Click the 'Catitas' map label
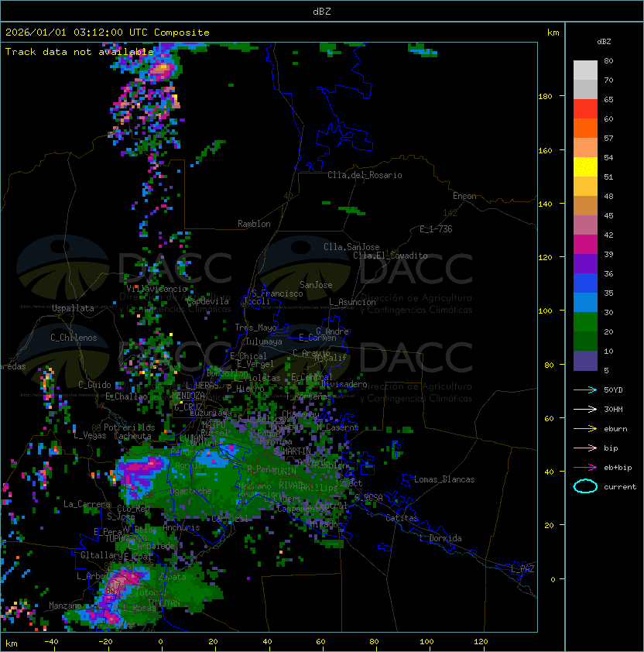Viewport: 644px width, 652px height. (402, 518)
